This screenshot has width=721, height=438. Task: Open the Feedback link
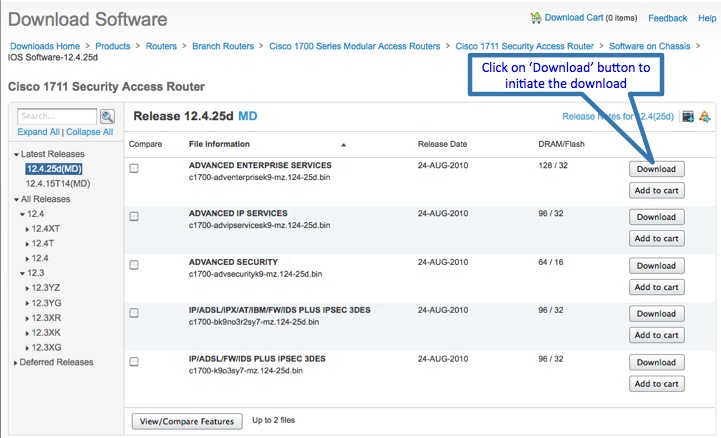[x=668, y=18]
